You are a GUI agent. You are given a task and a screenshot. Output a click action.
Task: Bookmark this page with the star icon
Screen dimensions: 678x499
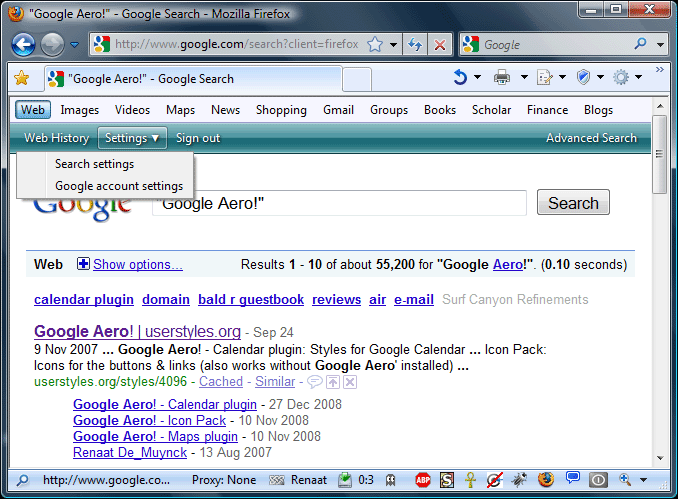[x=375, y=44]
